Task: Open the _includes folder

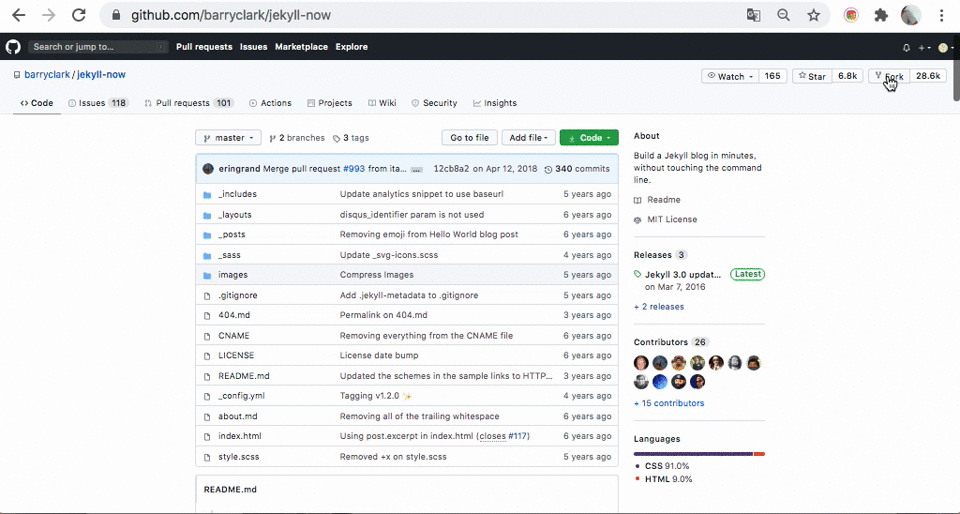Action: [x=237, y=194]
